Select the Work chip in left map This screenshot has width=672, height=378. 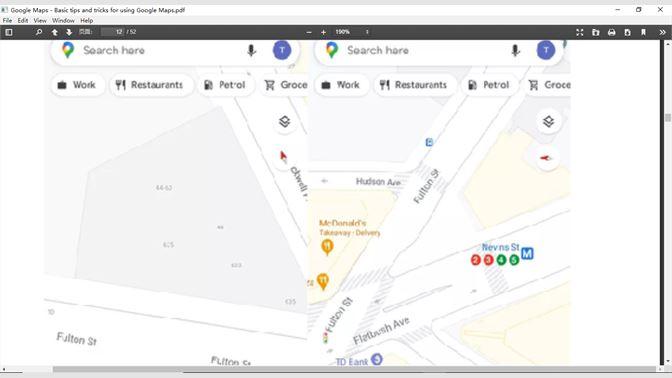(x=77, y=85)
